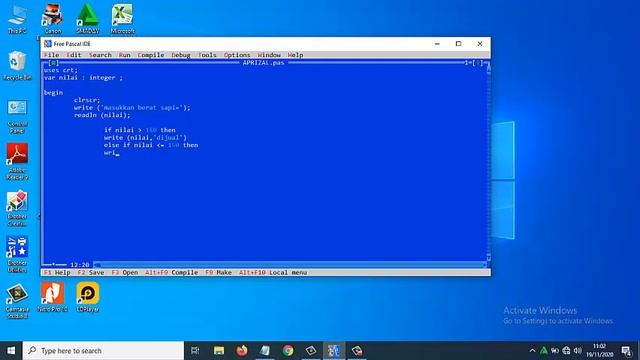Open the File menu in Free Pascal
This screenshot has width=640, height=360.
pos(51,55)
